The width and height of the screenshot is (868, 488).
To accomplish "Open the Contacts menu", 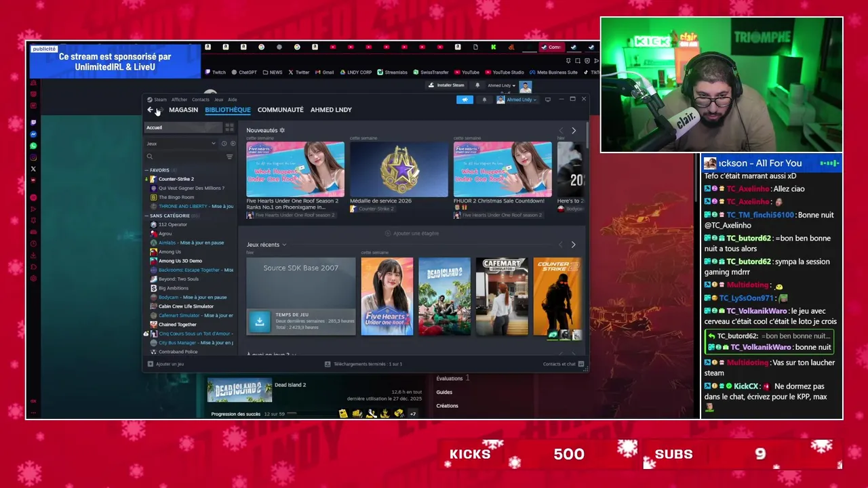I will [200, 100].
